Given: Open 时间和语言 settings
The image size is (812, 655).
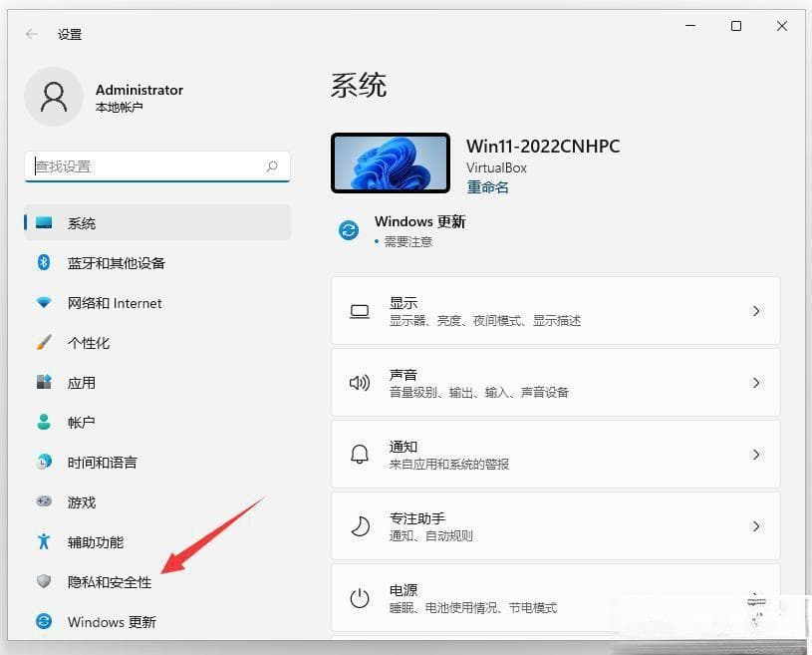Looking at the screenshot, I should tap(157, 462).
